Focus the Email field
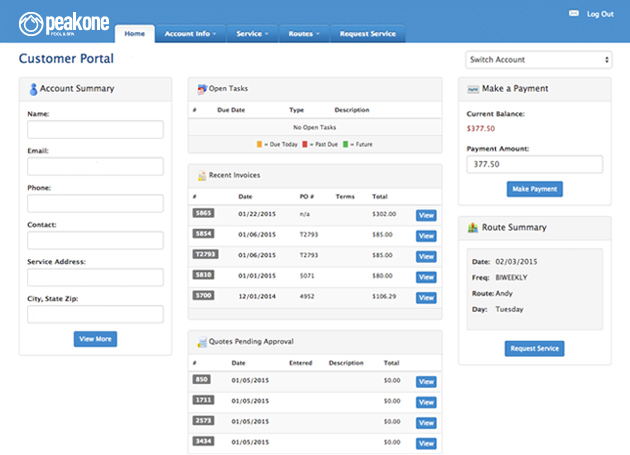Viewport: 630px width, 455px height. [95, 166]
